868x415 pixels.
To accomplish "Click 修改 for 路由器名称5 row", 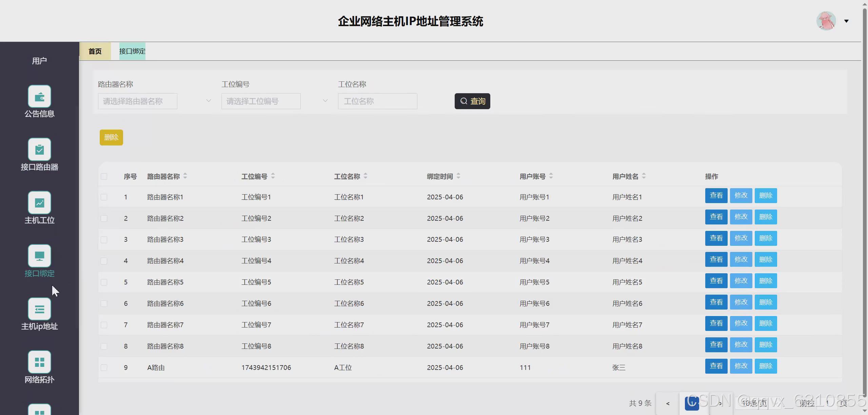I will click(x=741, y=281).
